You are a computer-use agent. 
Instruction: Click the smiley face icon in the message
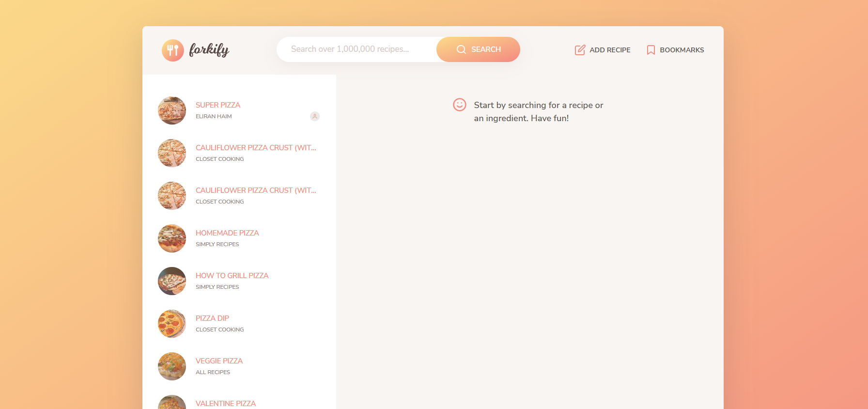click(x=459, y=105)
